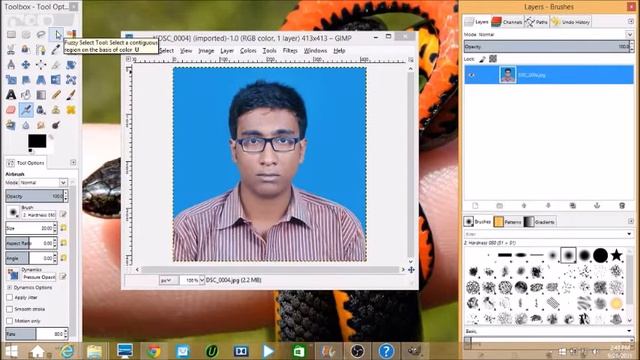The height and width of the screenshot is (360, 640).
Task: Click the anchor floating layer button
Action: (597, 206)
